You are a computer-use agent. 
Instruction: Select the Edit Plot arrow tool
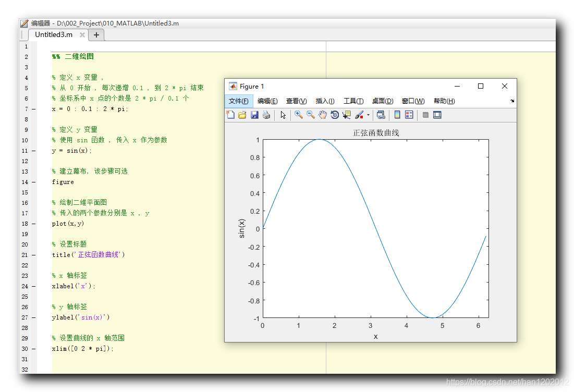283,115
